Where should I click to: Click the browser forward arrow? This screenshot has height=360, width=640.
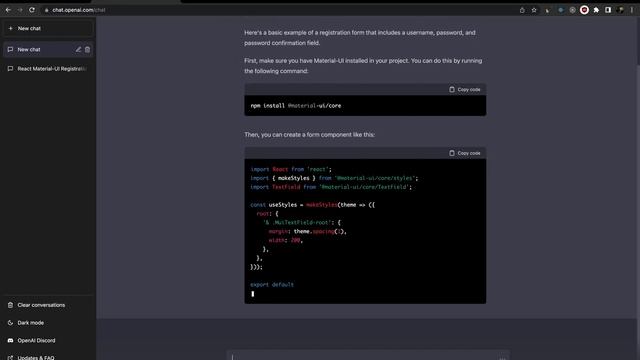pos(20,10)
